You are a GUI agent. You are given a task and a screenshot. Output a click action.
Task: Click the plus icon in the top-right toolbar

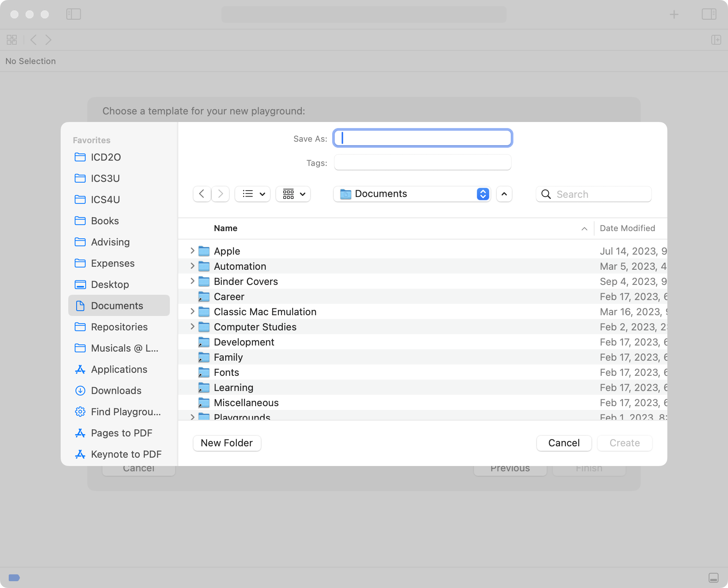click(674, 14)
